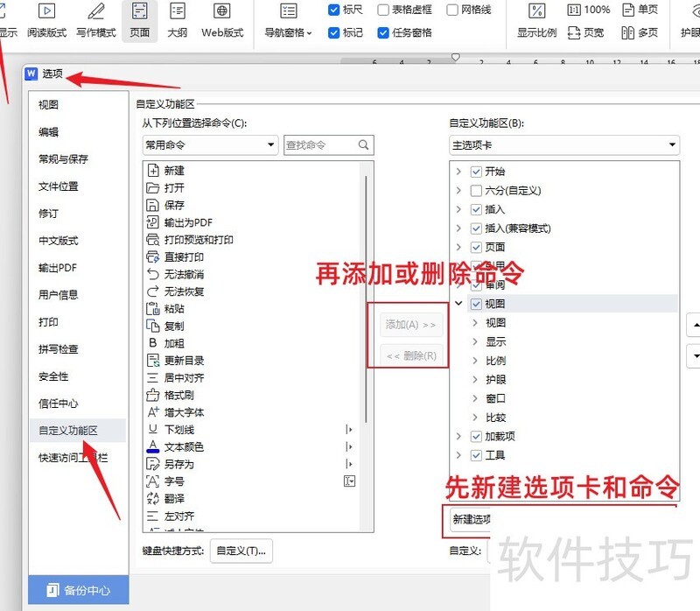Select 打印预览和打印 command

(x=252, y=240)
